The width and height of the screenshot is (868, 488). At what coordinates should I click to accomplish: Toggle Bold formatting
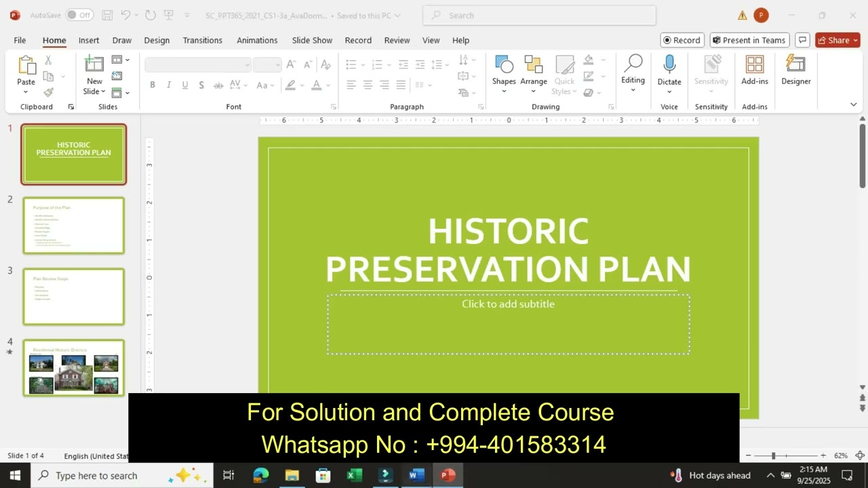[153, 85]
